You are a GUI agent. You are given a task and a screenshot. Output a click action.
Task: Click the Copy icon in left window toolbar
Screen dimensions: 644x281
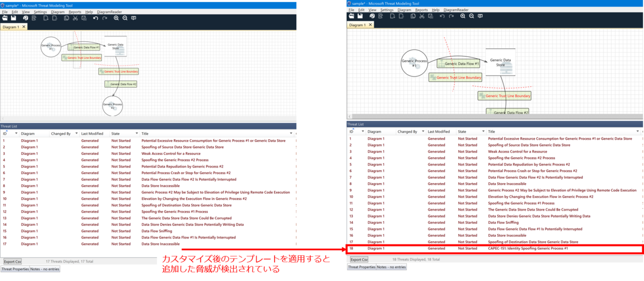(x=67, y=18)
